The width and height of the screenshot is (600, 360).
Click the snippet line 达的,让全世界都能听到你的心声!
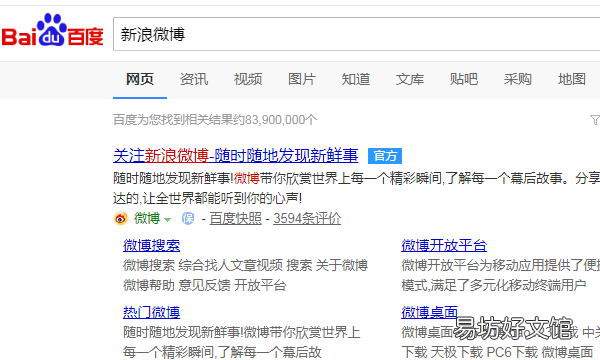(207, 198)
